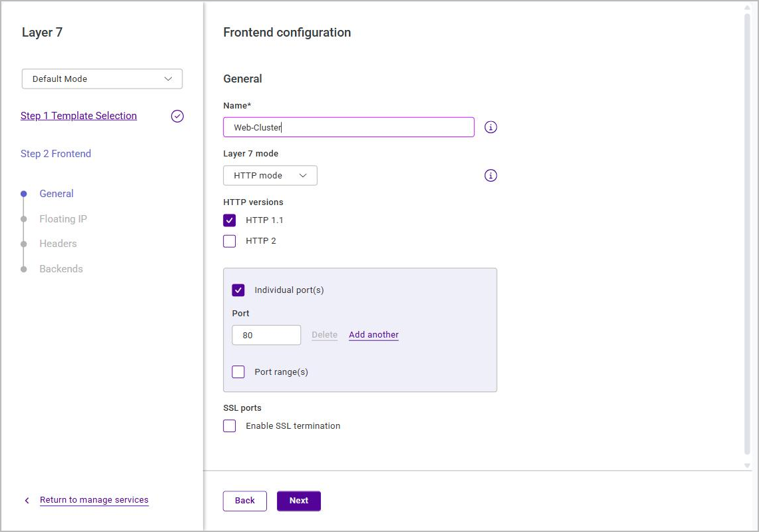
Task: Click the scrollbar down arrow
Action: click(747, 465)
